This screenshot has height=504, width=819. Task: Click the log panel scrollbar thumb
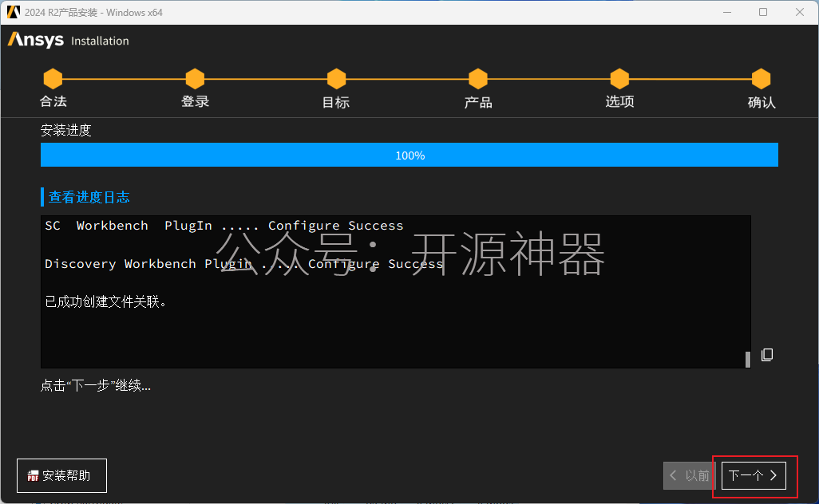click(x=748, y=359)
